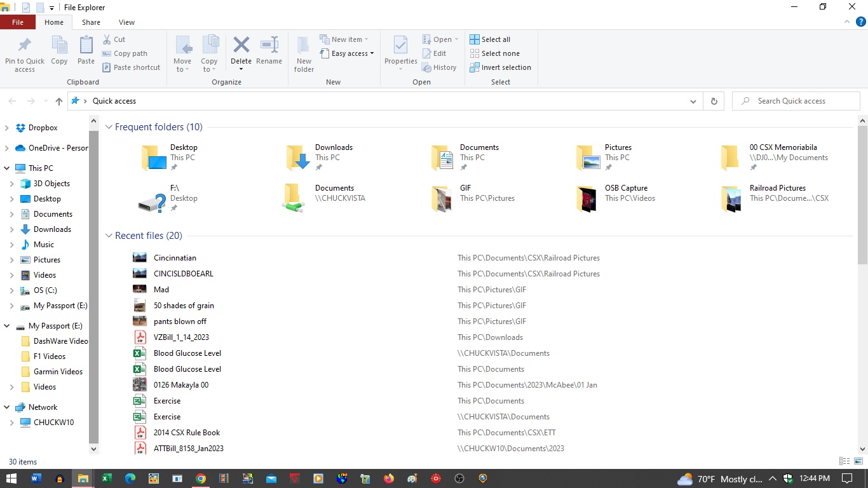
Task: Click the main pane vertical scrollbar track
Action: click(x=862, y=349)
